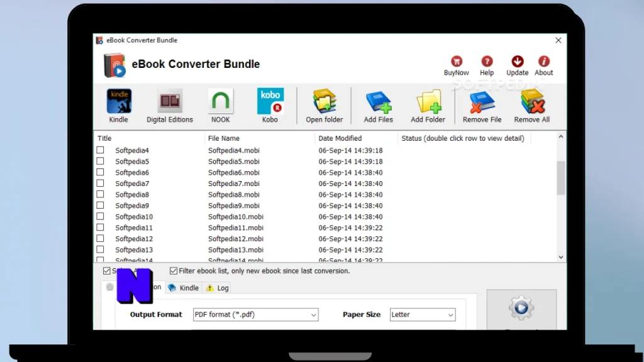Screen dimensions: 644x362
Task: Start conversion with the gear play button
Action: pyautogui.click(x=521, y=307)
